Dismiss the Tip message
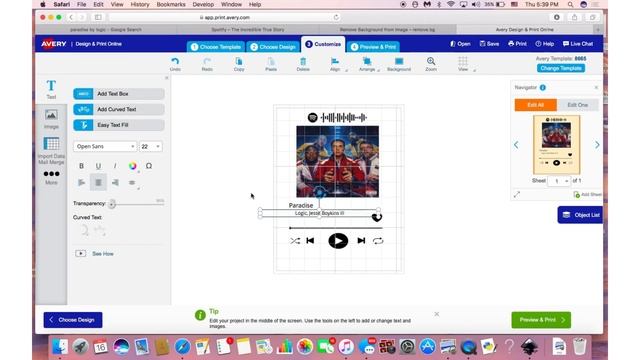The image size is (640, 360). pyautogui.click(x=437, y=314)
